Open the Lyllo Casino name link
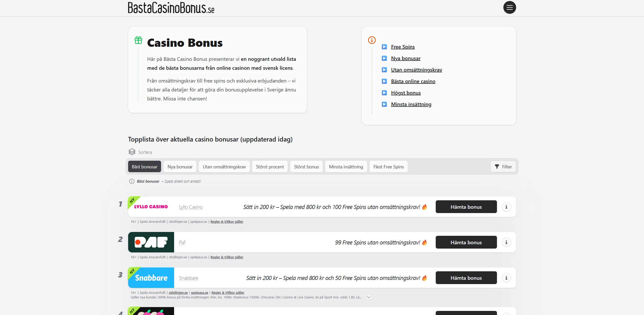The height and width of the screenshot is (315, 644). click(191, 207)
